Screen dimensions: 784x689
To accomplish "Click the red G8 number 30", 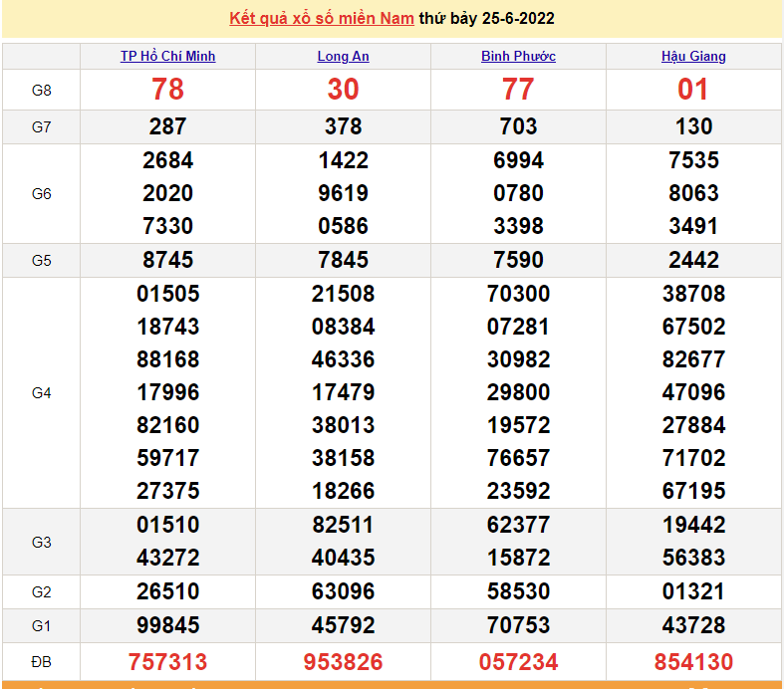I will coord(343,90).
